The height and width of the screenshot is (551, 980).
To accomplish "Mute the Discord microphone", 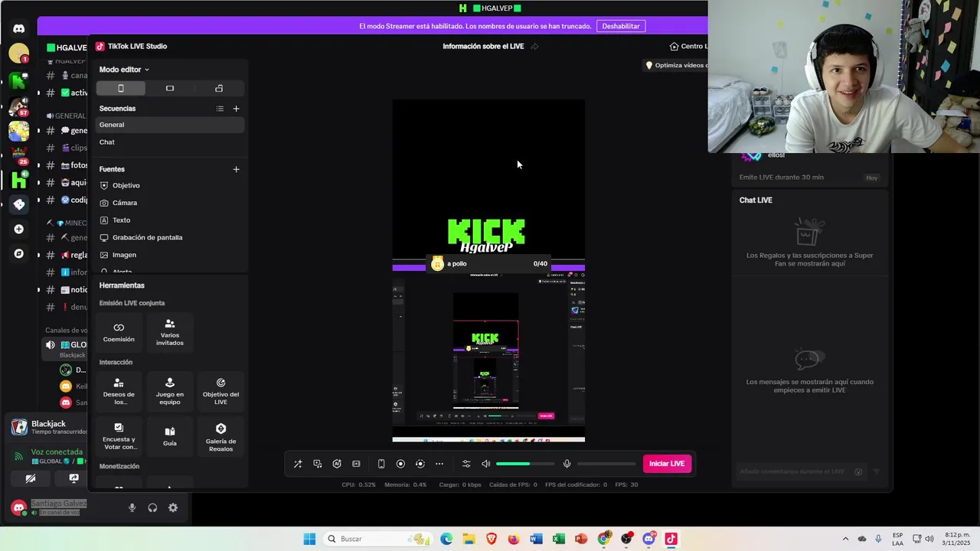I will click(132, 507).
